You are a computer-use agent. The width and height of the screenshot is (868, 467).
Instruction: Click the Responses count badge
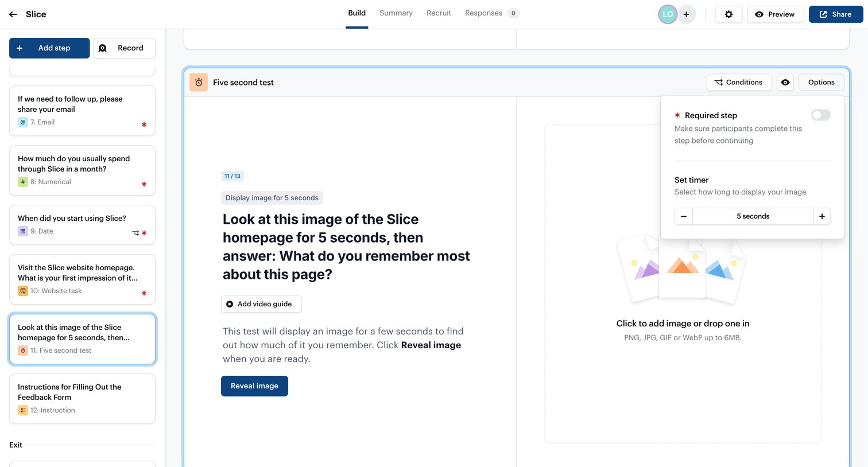(513, 13)
